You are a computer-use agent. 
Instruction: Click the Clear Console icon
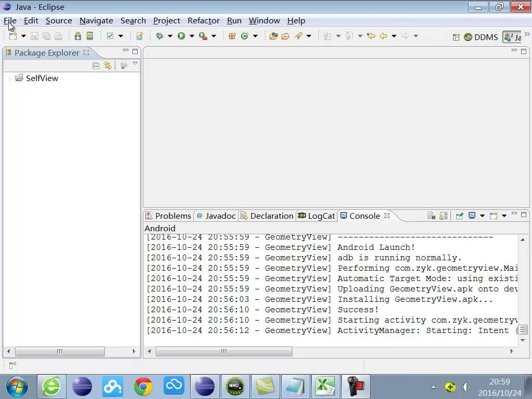(x=431, y=216)
